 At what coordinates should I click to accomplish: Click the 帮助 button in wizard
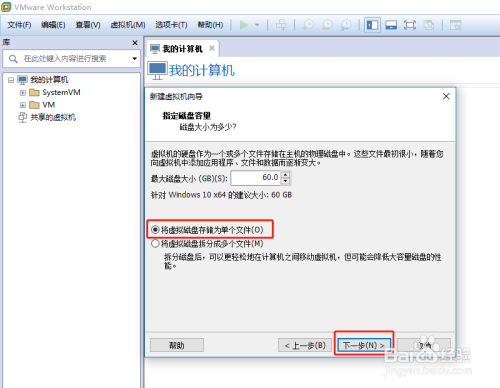tap(177, 345)
